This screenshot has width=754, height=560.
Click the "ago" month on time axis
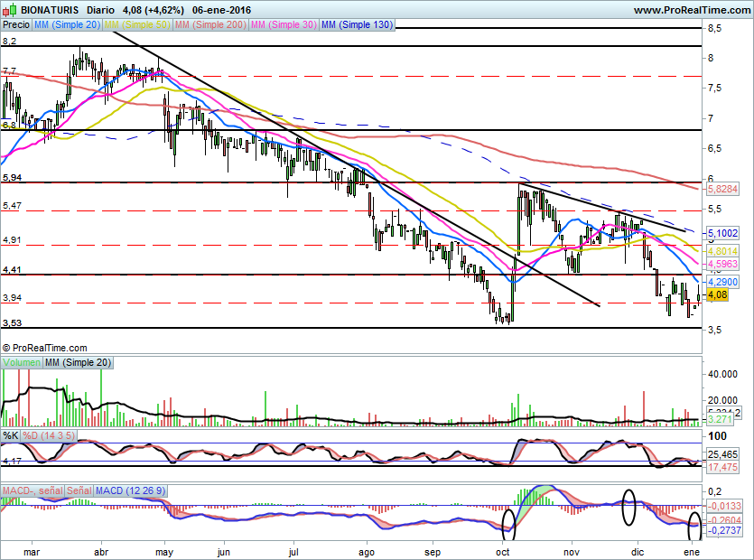coord(367,552)
